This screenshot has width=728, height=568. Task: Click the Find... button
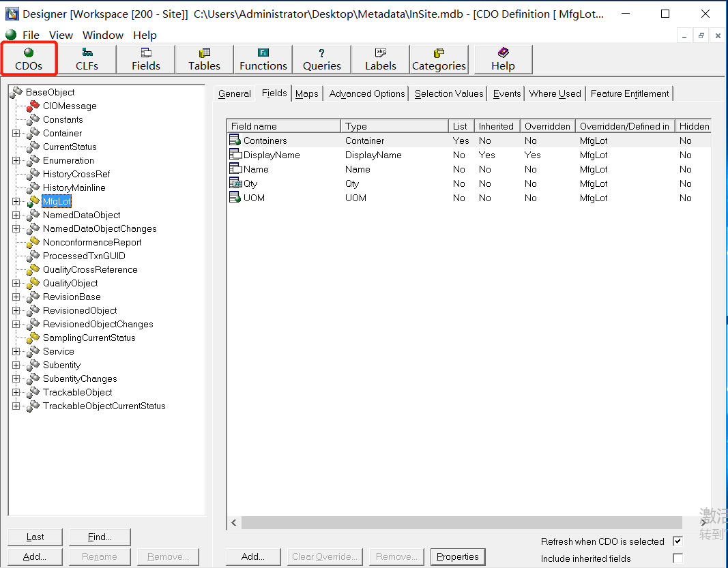pos(100,537)
